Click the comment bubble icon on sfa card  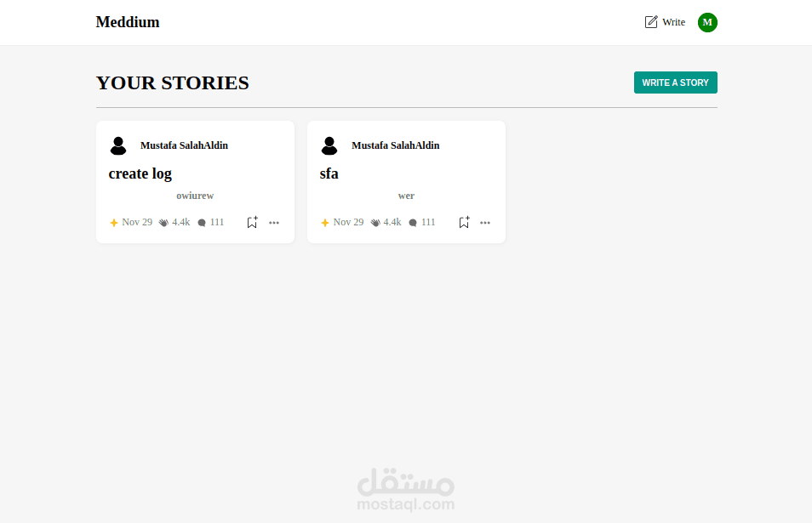click(413, 223)
